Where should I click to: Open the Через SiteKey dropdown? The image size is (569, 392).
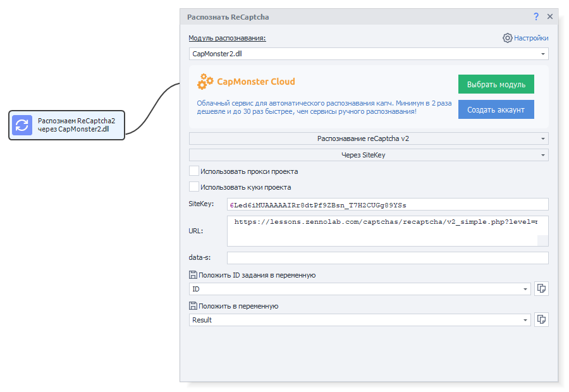point(542,154)
